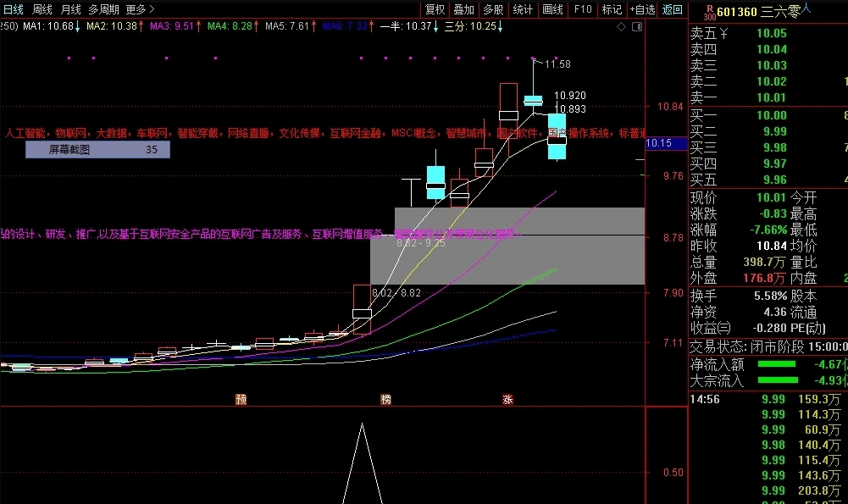
Task: Click the MA4: 8.28 indicator label
Action: (x=233, y=26)
